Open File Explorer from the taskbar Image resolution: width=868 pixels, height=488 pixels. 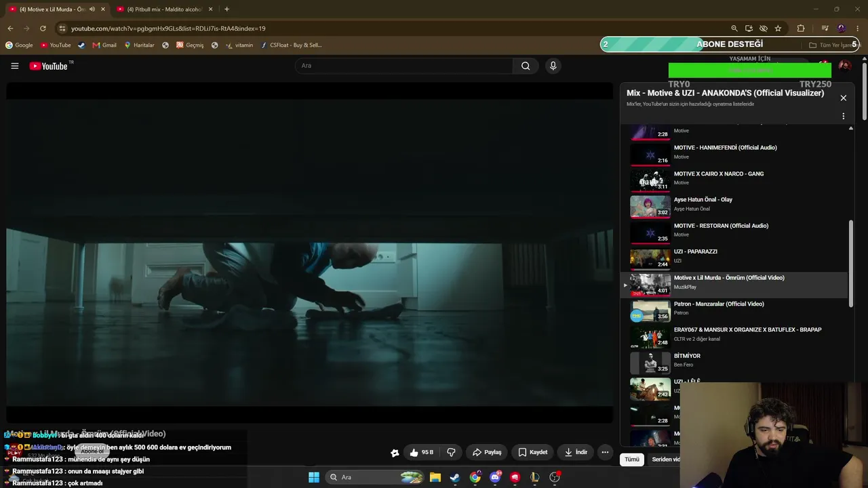pos(435,477)
